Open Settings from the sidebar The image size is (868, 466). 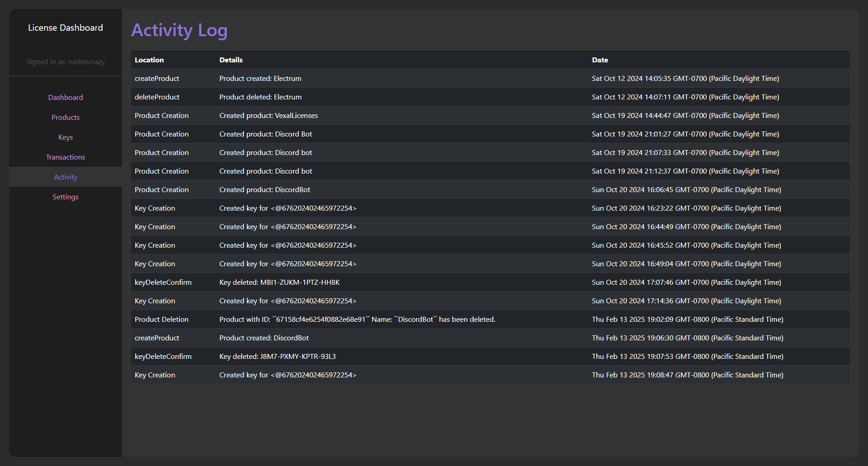point(66,197)
